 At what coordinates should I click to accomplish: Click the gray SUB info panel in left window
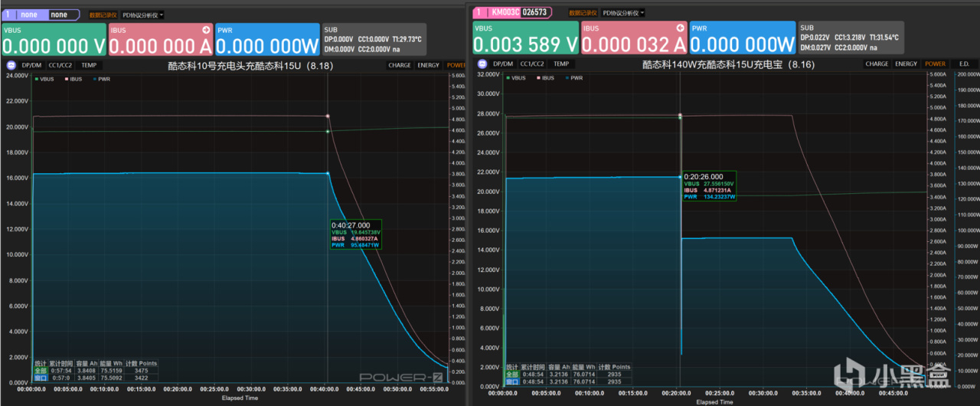[x=373, y=39]
